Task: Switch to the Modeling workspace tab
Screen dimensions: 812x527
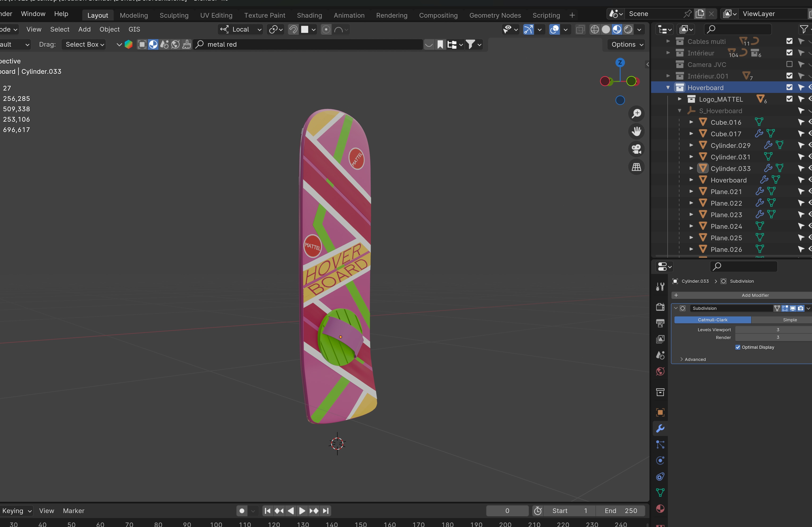Action: coord(134,15)
